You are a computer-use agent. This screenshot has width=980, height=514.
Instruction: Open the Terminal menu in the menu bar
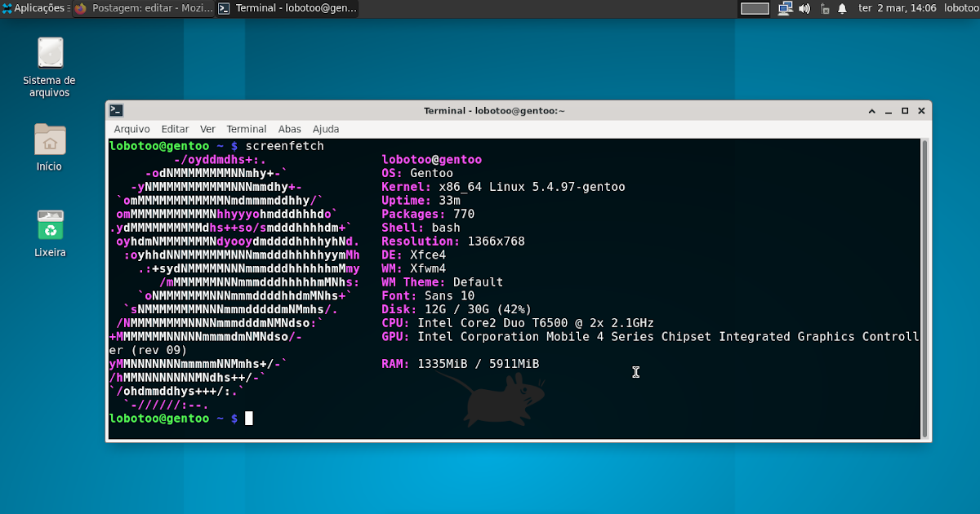pos(247,129)
